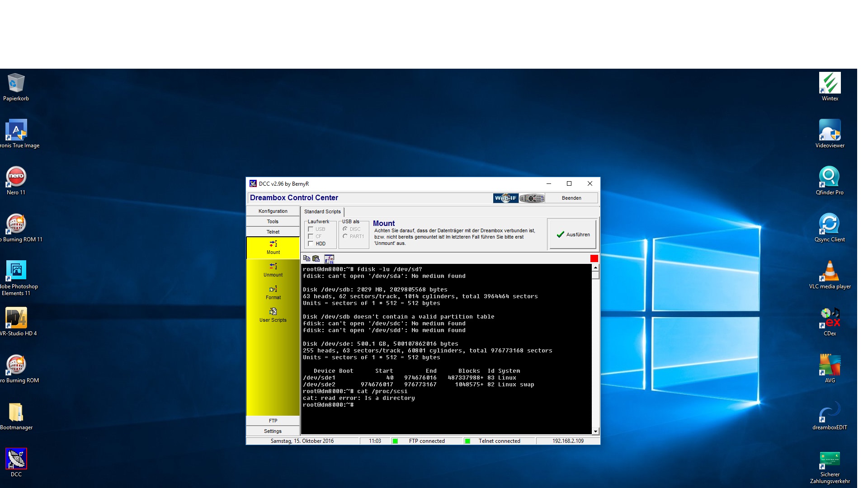Screen dimensions: 868x488
Task: Click the function keys icon above the terminal
Action: click(x=329, y=259)
